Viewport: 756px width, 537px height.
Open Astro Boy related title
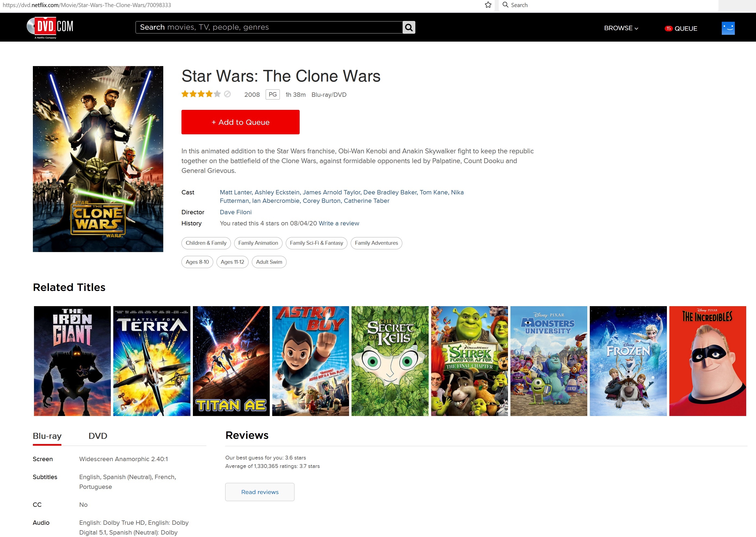click(x=310, y=361)
